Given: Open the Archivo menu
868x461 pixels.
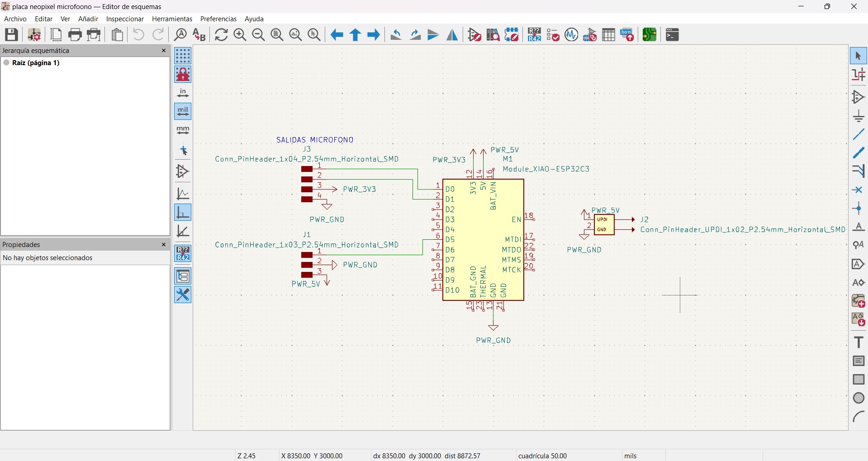Looking at the screenshot, I should click(x=15, y=19).
